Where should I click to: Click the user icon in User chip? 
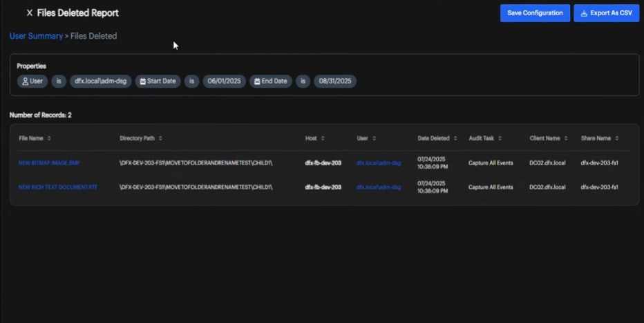click(25, 82)
